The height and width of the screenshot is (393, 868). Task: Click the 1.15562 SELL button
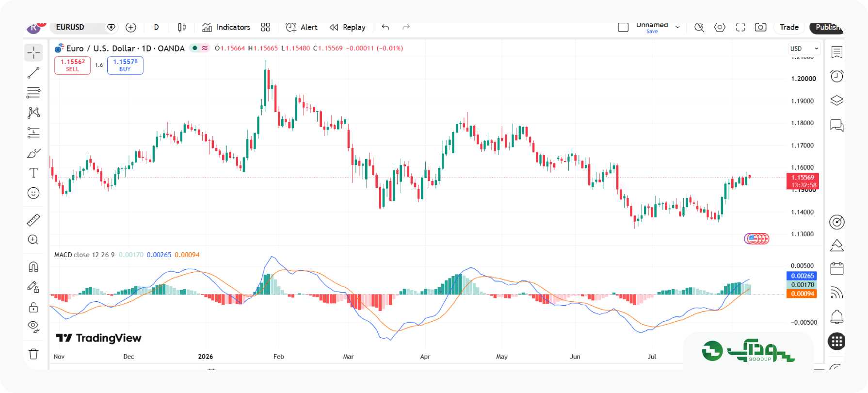(x=72, y=65)
